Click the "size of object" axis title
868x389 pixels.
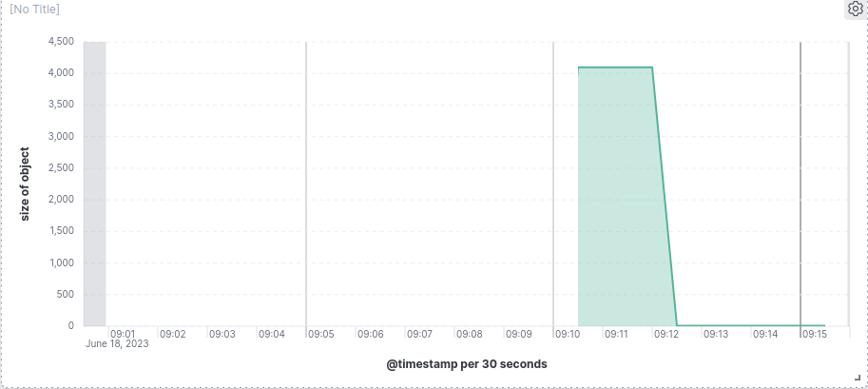[26, 184]
